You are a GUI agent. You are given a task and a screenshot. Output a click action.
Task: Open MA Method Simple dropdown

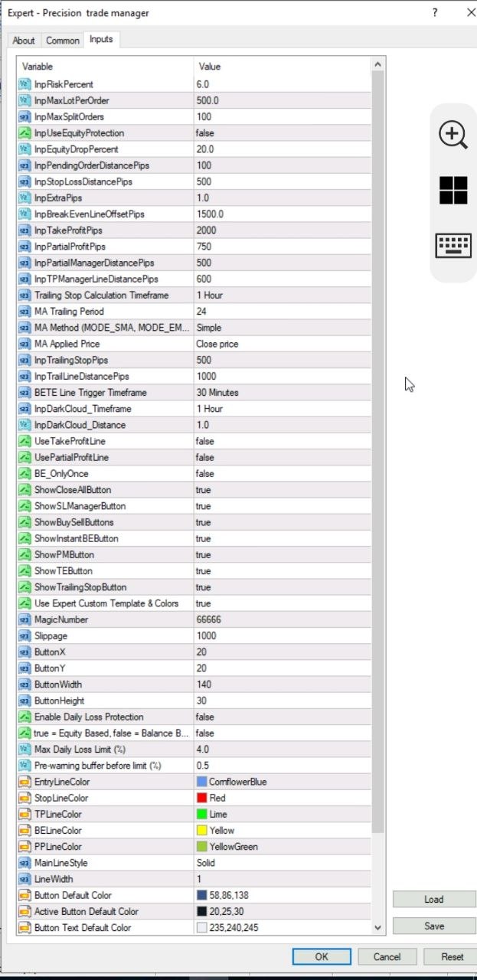pos(282,328)
